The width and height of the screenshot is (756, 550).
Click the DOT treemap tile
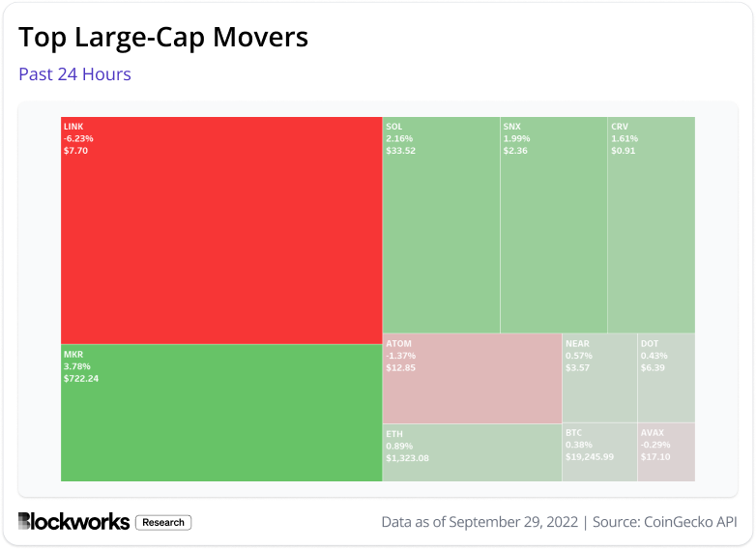tap(666, 378)
